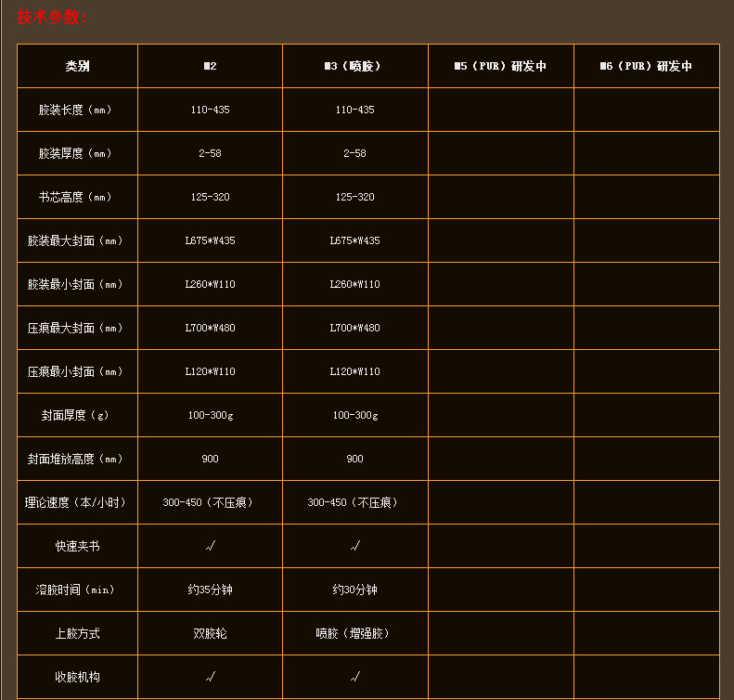Screen dimensions: 734x700
Task: Select 300-450（不压痕）in M2 column
Action: coord(209,502)
